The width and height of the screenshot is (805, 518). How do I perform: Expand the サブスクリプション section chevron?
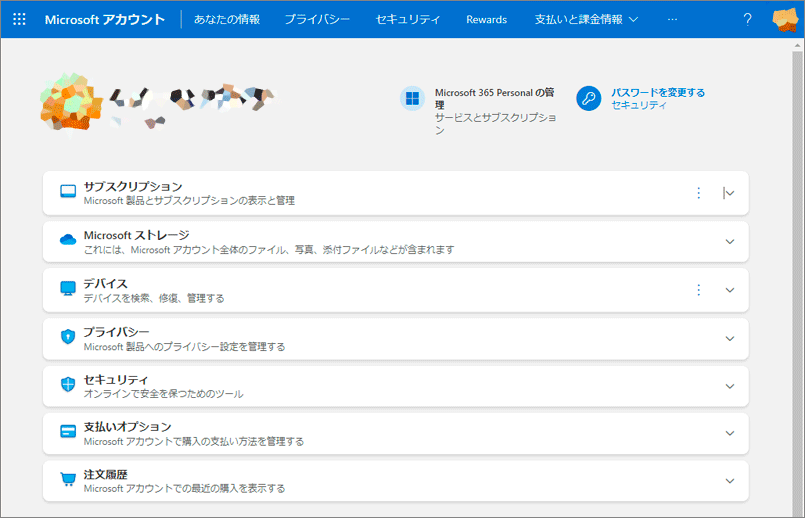click(x=729, y=193)
